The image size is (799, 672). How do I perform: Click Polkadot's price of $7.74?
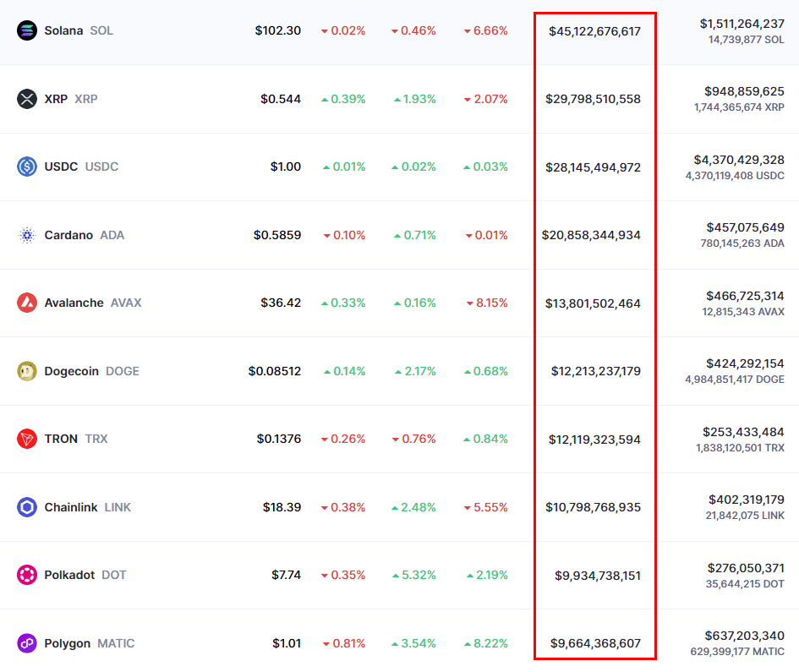pos(287,575)
